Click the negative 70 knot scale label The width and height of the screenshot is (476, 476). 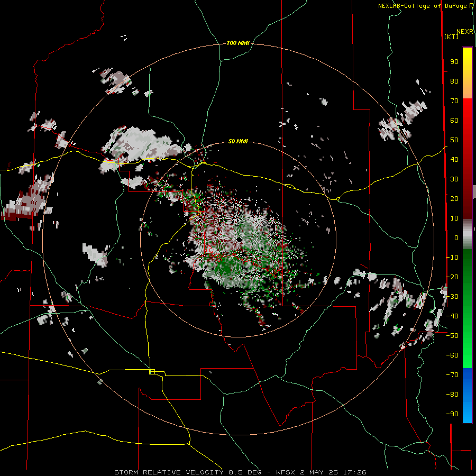click(x=452, y=375)
